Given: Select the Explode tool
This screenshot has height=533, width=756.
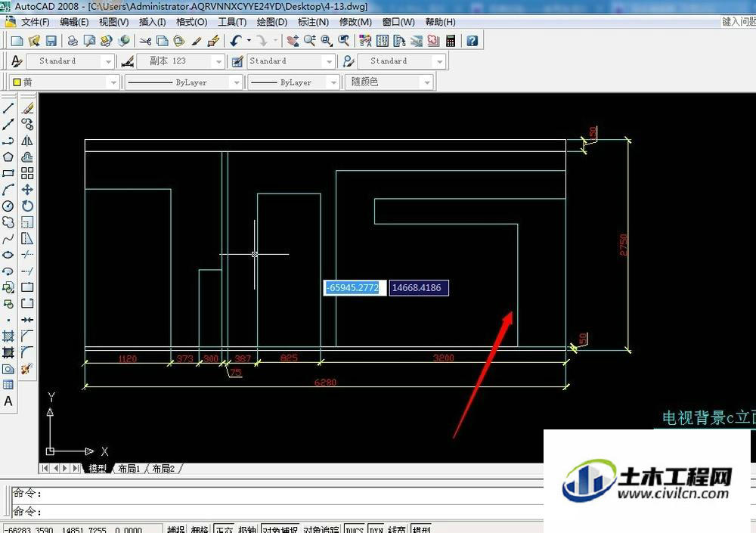Looking at the screenshot, I should 27,369.
